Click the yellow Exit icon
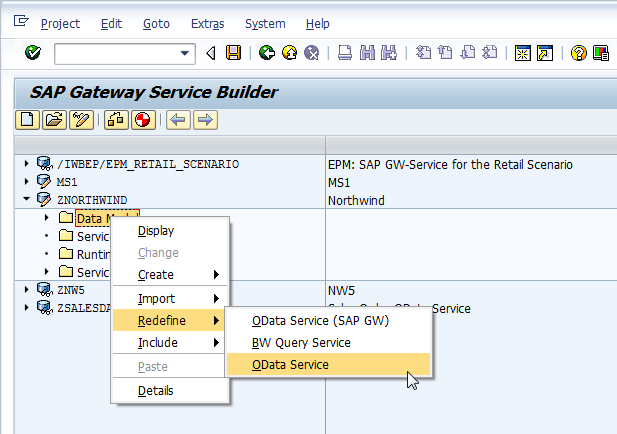This screenshot has width=617, height=434. coord(290,53)
